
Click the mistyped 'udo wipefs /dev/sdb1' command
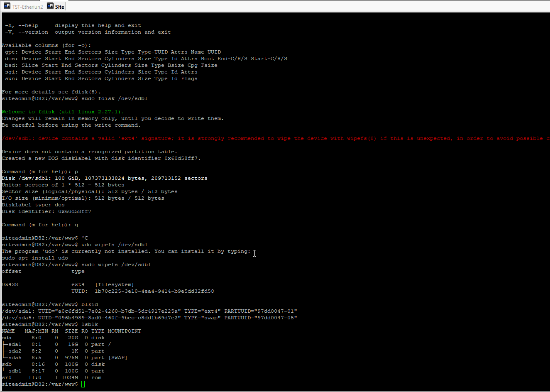[x=115, y=245]
